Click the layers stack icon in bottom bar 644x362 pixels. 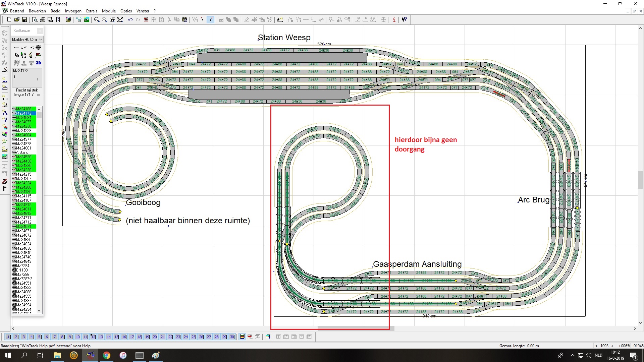(242, 337)
